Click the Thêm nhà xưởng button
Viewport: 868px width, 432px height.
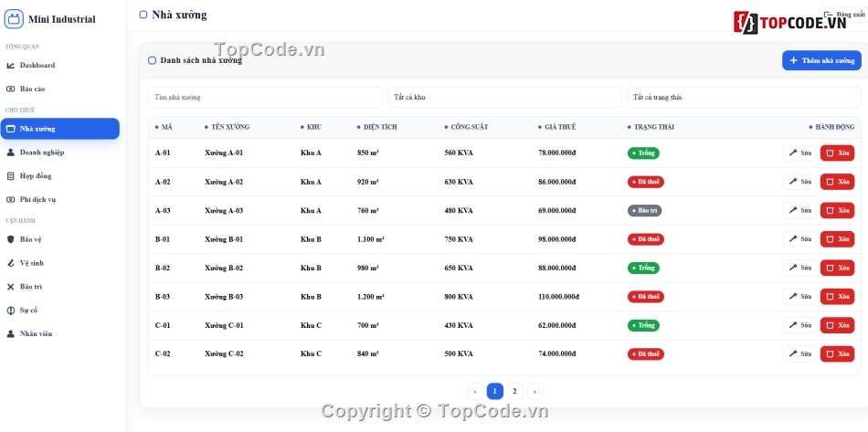click(x=821, y=60)
